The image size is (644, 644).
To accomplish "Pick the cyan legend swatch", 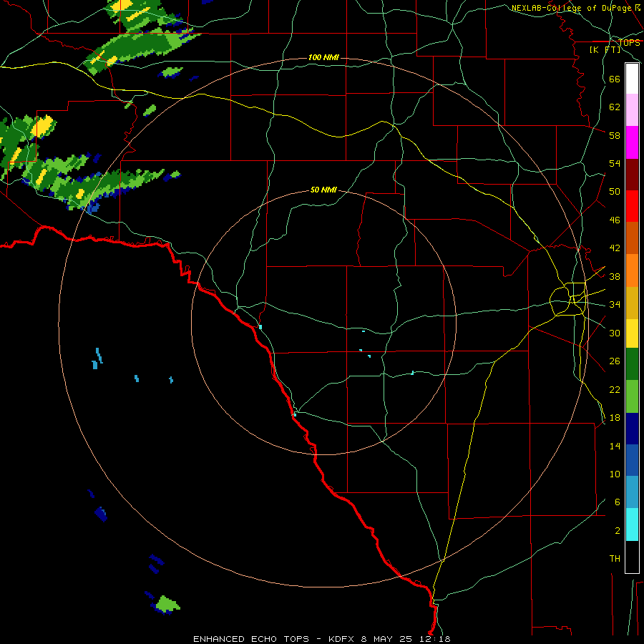I will pos(632,525).
